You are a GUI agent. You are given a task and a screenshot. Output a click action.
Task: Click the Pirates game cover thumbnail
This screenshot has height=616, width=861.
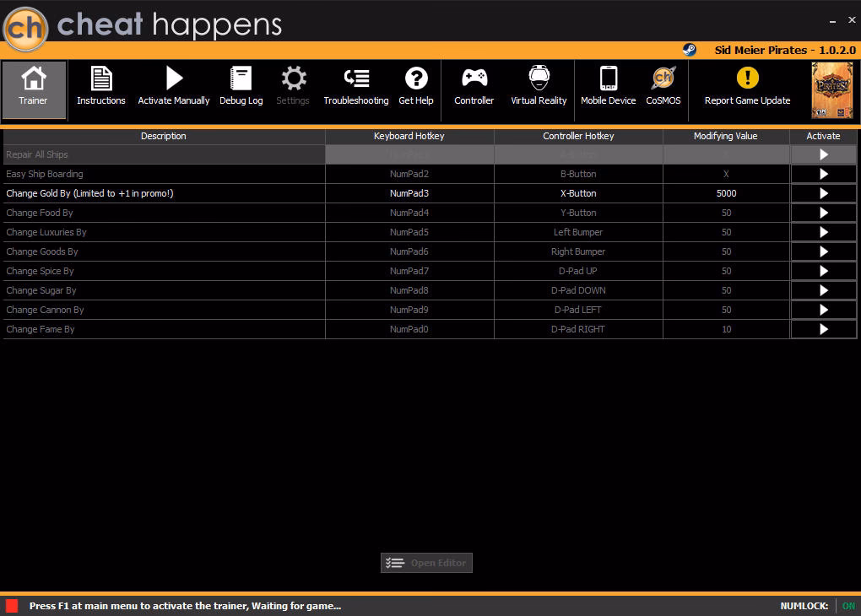[832, 90]
